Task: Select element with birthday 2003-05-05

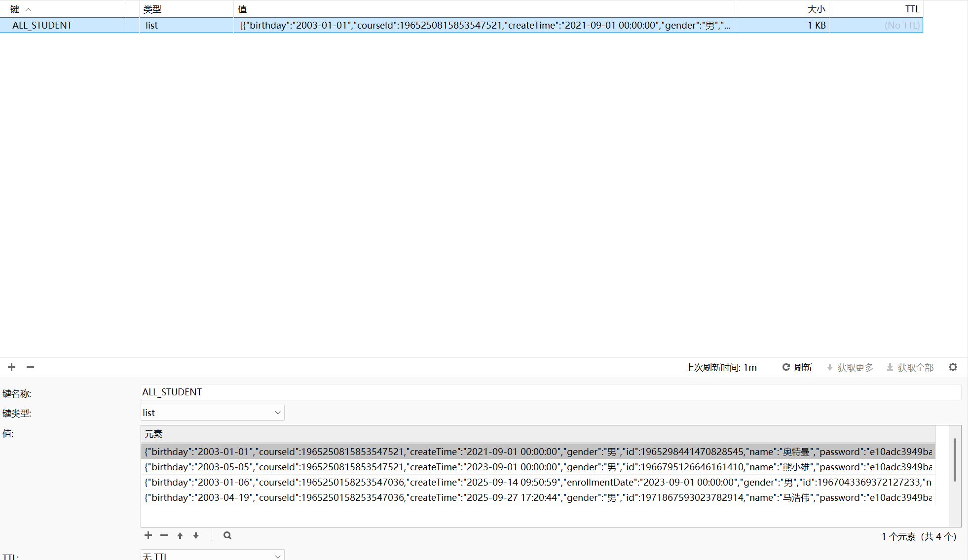Action: [x=538, y=467]
